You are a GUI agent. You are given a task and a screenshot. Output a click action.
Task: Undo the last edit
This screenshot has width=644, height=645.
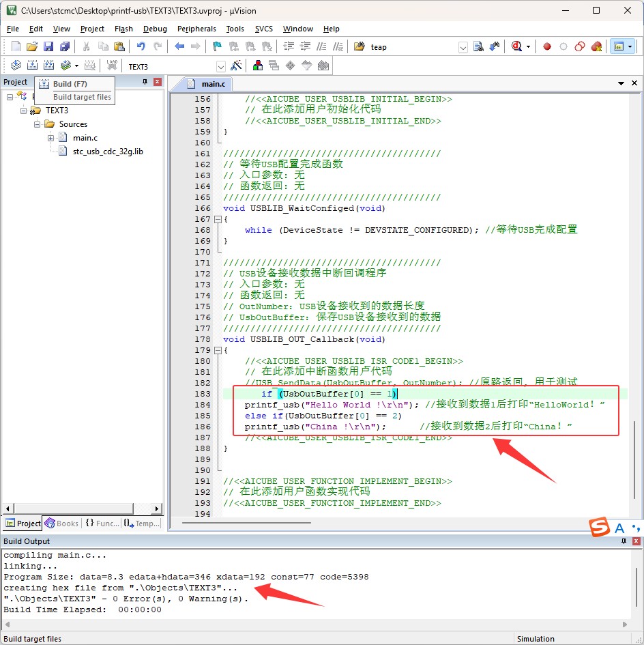[141, 46]
